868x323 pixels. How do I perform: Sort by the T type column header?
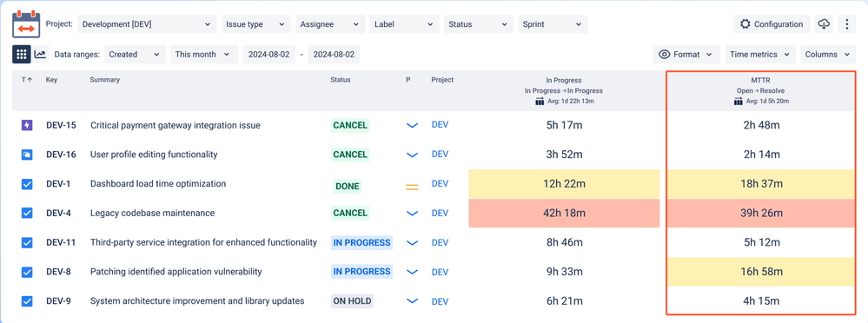[27, 80]
